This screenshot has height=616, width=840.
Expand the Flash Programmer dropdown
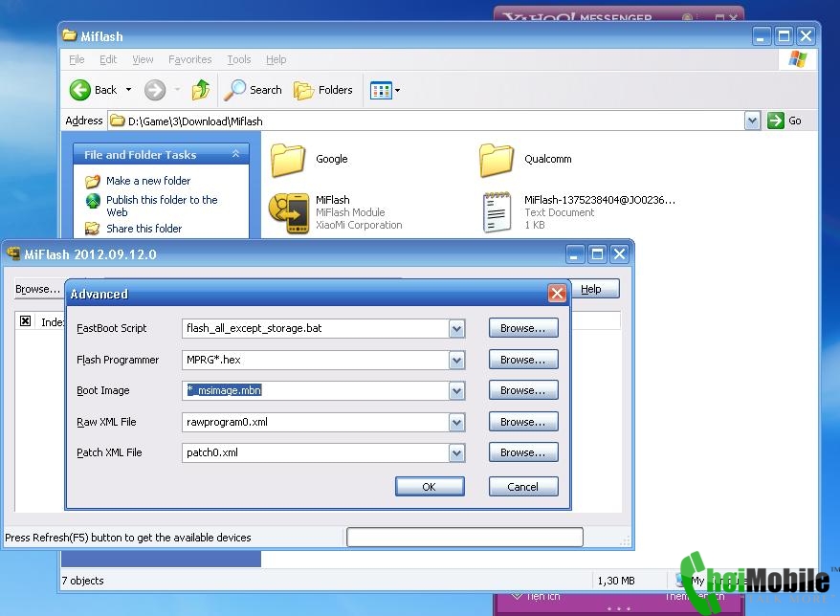[x=456, y=360]
